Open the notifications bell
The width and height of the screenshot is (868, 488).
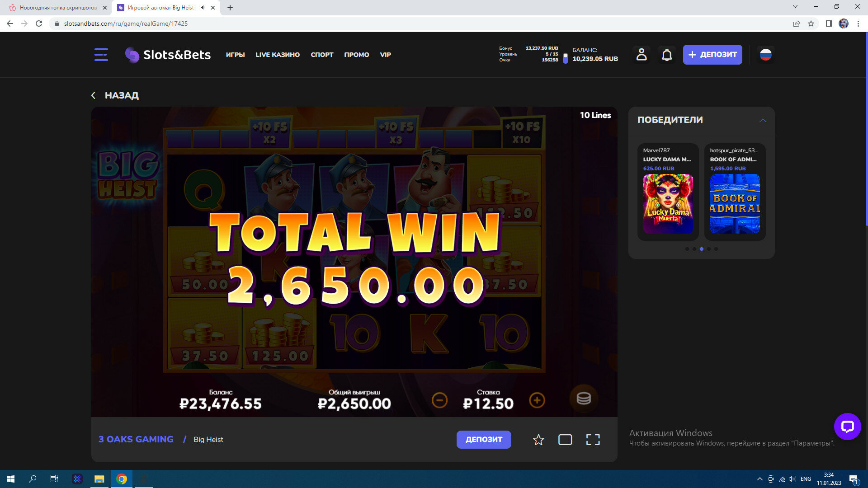(x=667, y=55)
